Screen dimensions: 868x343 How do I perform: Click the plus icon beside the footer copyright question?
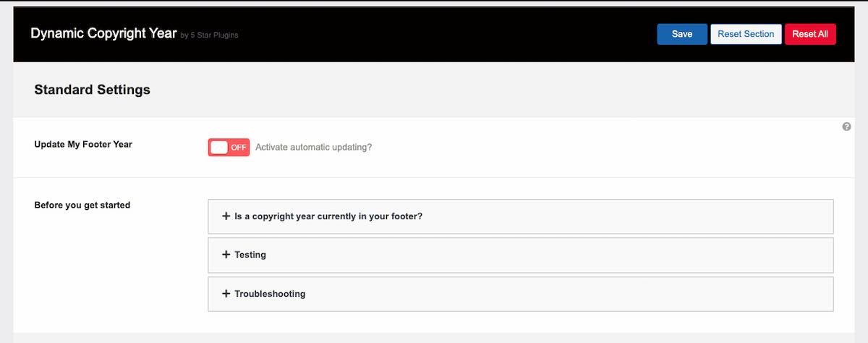click(226, 216)
